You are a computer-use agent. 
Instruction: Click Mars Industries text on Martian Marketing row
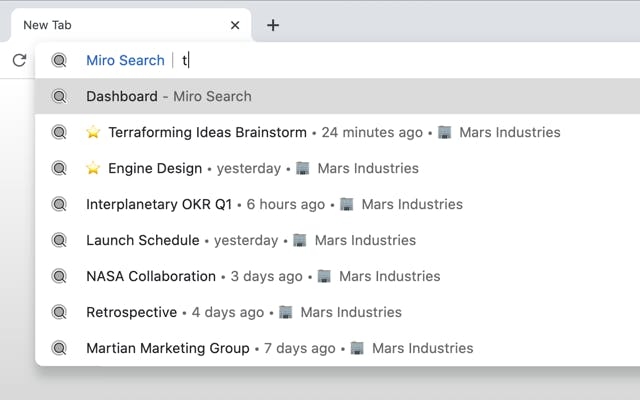423,348
